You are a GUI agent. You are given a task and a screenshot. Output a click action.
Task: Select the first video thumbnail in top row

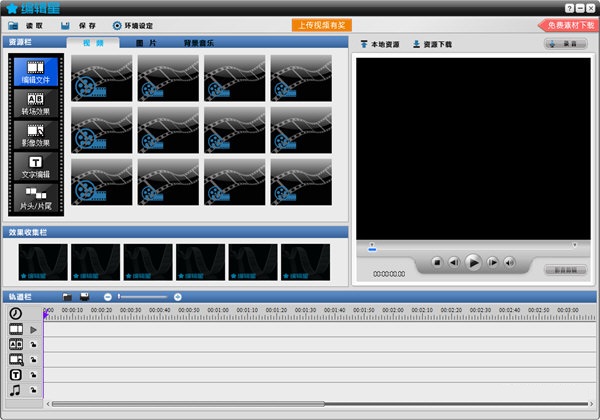click(x=102, y=78)
